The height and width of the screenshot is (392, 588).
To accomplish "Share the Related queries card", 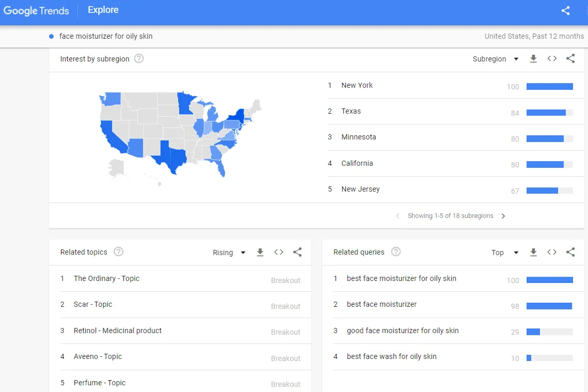I will [x=570, y=253].
